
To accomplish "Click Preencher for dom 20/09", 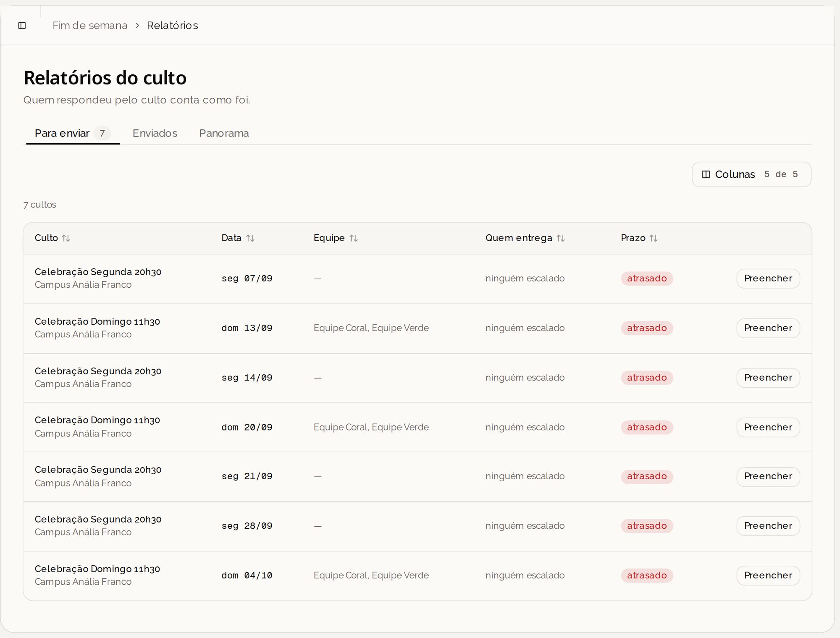I will (768, 427).
